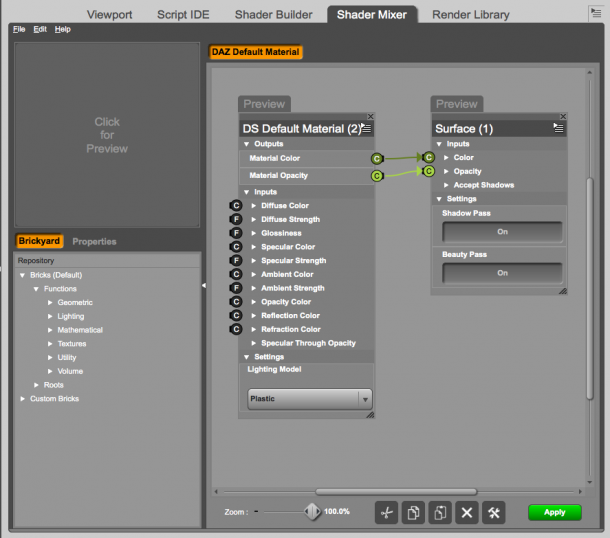This screenshot has width=610, height=538.
Task: Click the Surface Opacity input C connector
Action: [x=429, y=171]
